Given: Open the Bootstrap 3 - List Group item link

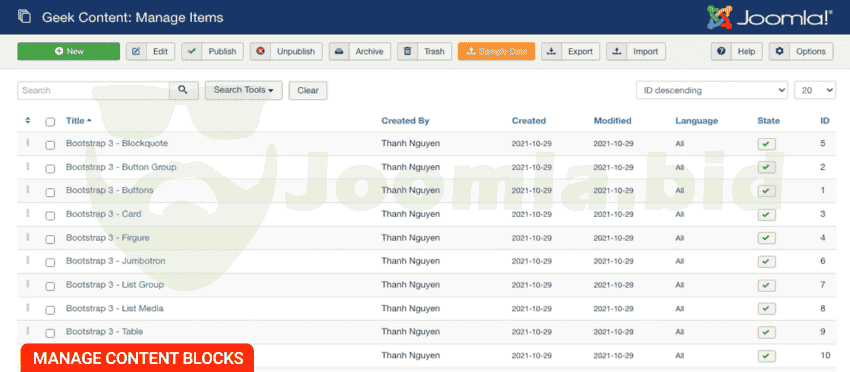Looking at the screenshot, I should coord(115,285).
